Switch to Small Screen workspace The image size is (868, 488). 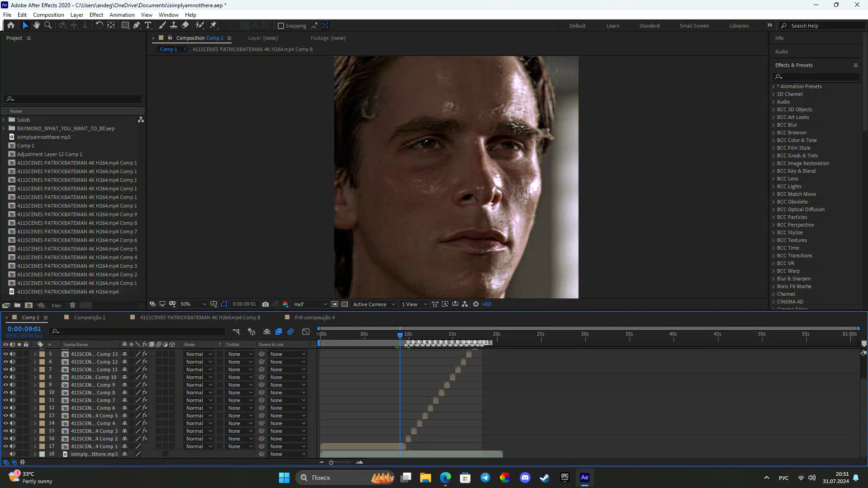point(694,26)
